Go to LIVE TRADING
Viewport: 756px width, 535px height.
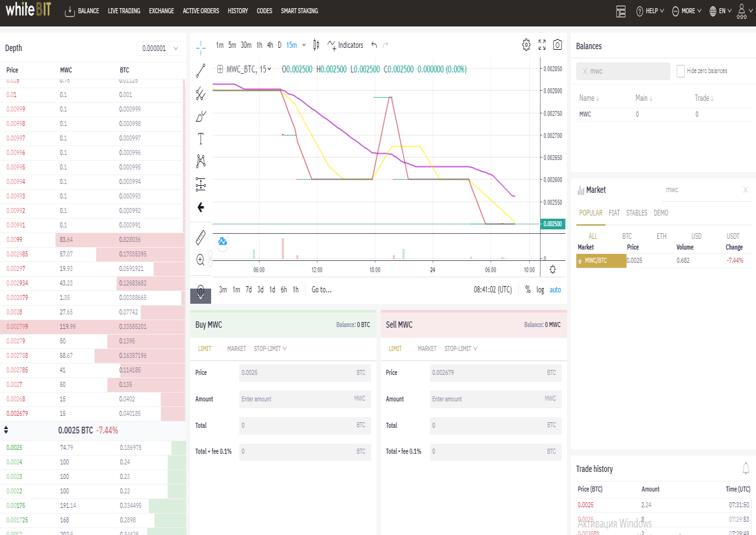(x=124, y=11)
